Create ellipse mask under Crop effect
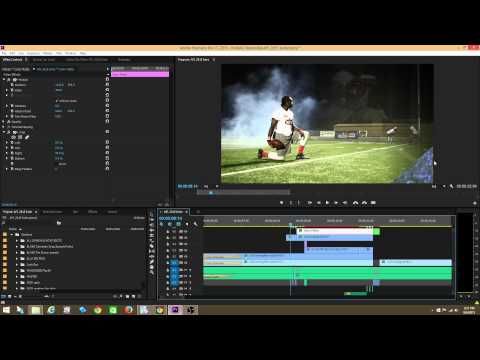 (14, 137)
